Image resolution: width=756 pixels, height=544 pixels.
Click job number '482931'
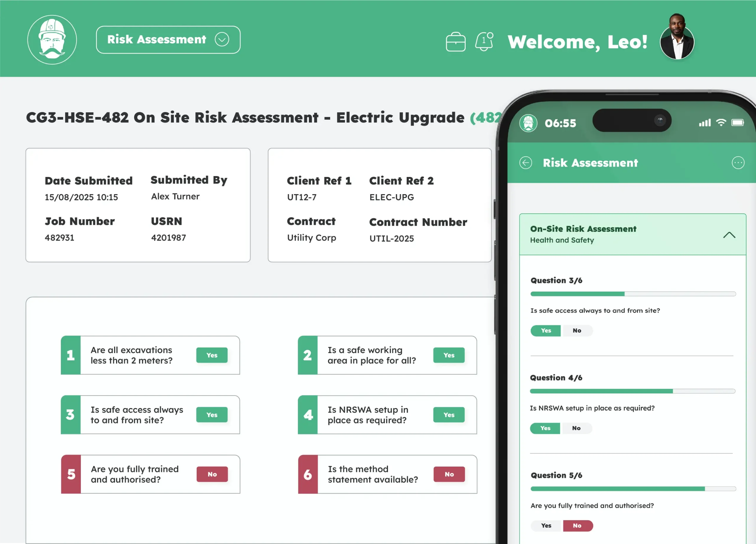[59, 238]
